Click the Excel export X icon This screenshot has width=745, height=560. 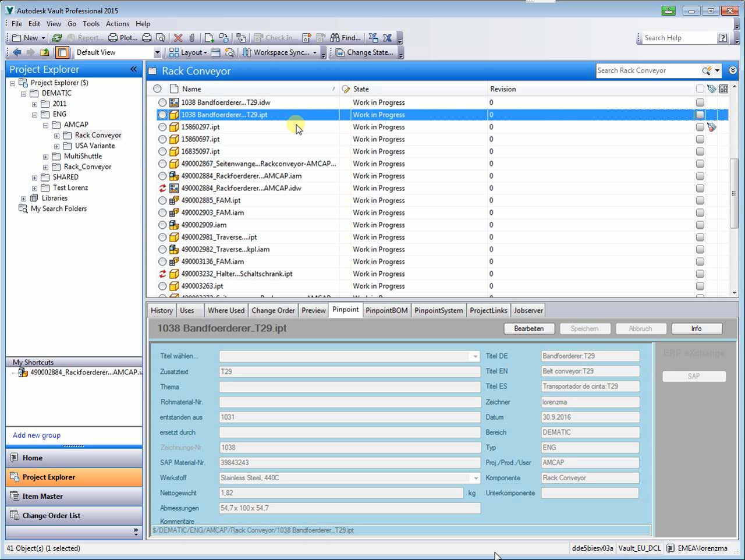click(387, 38)
